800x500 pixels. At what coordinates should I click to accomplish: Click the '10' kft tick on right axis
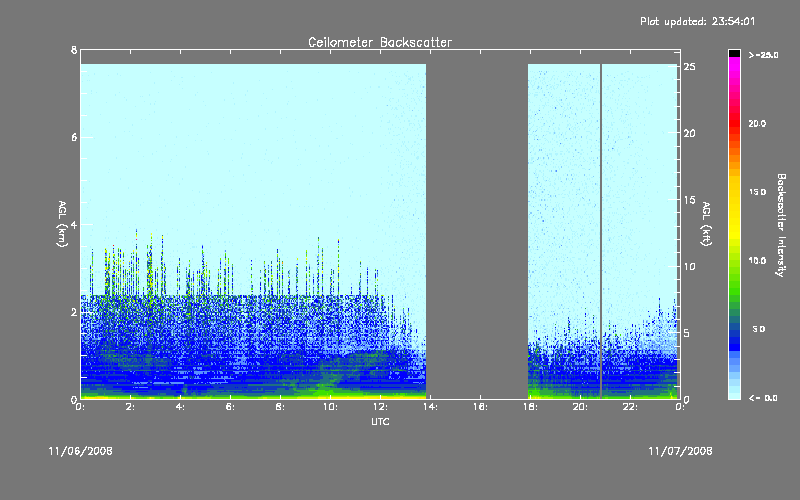689,266
